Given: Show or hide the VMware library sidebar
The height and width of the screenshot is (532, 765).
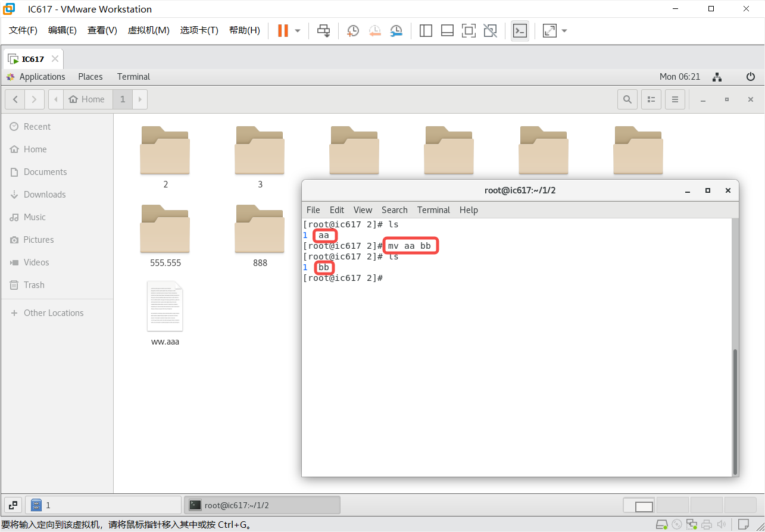Looking at the screenshot, I should point(426,30).
